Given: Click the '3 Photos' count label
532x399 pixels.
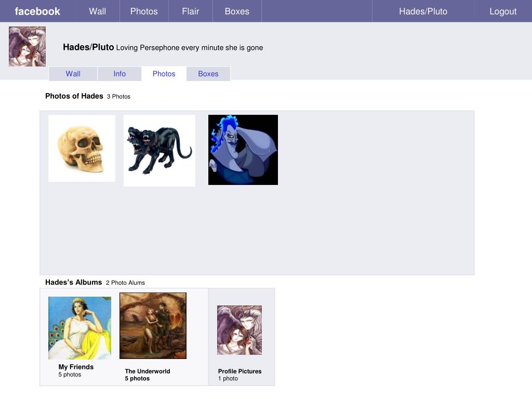Looking at the screenshot, I should [x=118, y=97].
